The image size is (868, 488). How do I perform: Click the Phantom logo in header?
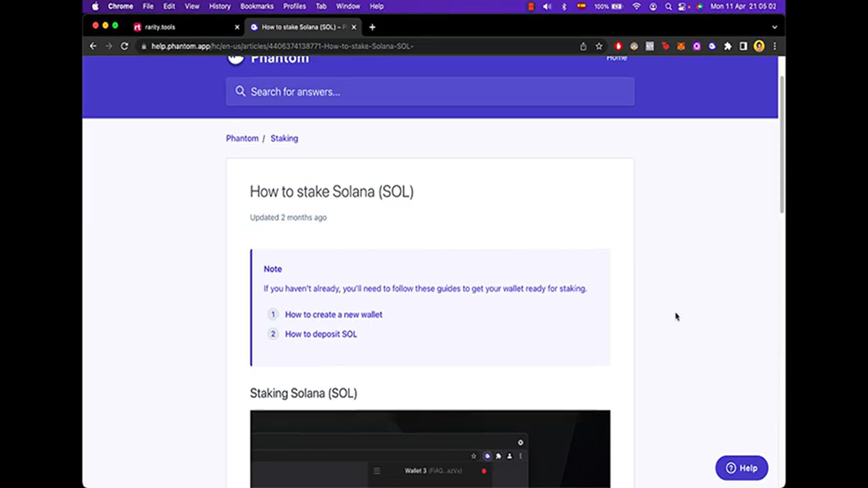(268, 59)
